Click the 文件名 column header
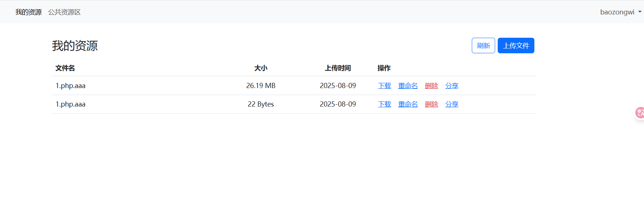The height and width of the screenshot is (202, 644). click(65, 68)
